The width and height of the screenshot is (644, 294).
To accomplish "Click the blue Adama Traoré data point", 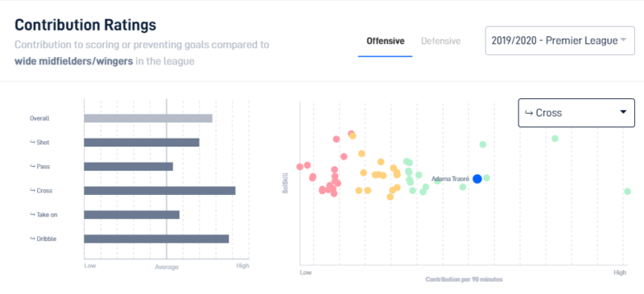I will (477, 179).
